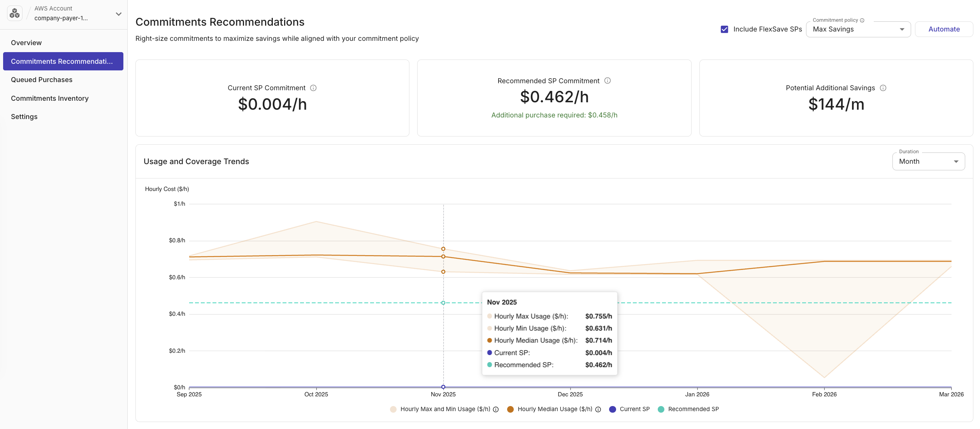Screen dimensions: 980x429
Task: Open the Potential Additional Savings info tooltip
Action: coord(883,88)
